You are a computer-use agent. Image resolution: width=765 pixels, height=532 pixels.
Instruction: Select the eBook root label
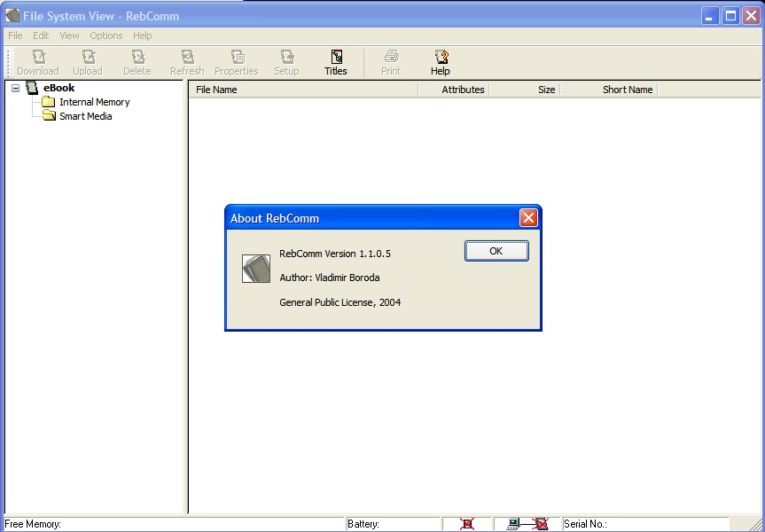pos(59,88)
